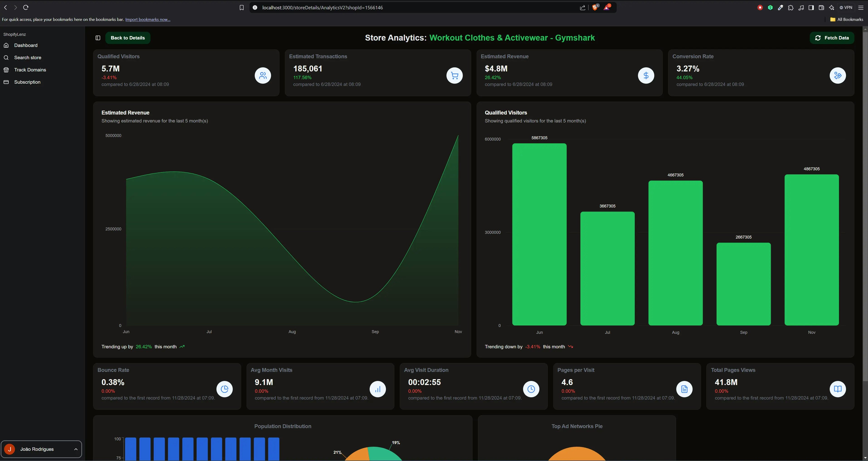Click the green shield extension icon

(770, 7)
